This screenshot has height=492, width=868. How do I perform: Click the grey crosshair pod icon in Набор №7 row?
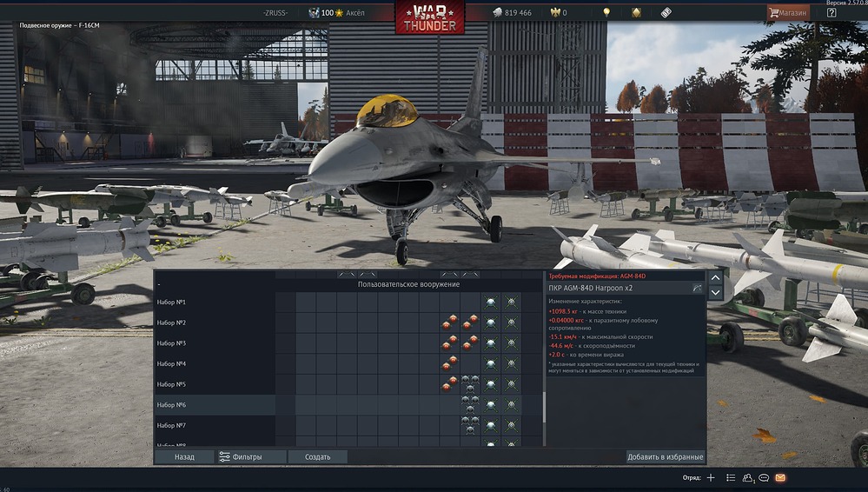click(511, 426)
